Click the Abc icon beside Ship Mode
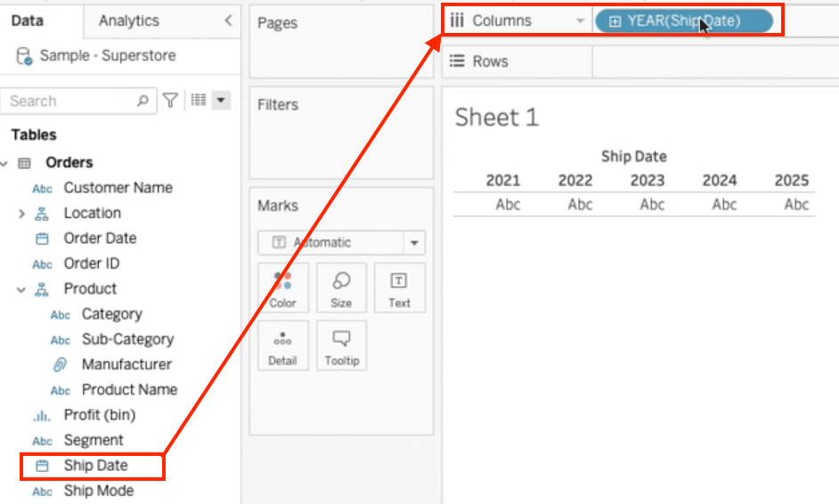The image size is (839, 504). tap(42, 492)
